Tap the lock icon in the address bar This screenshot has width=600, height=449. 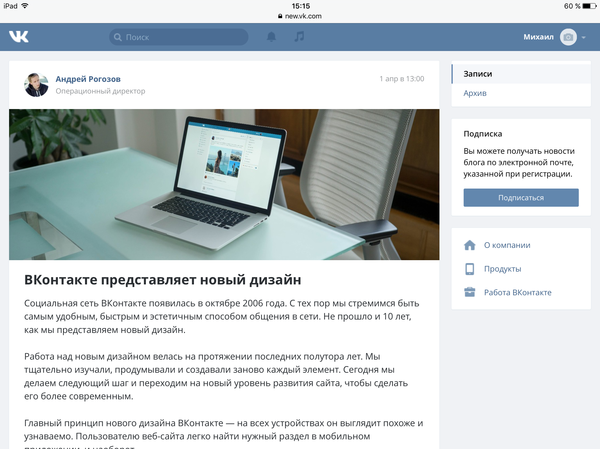[x=280, y=16]
